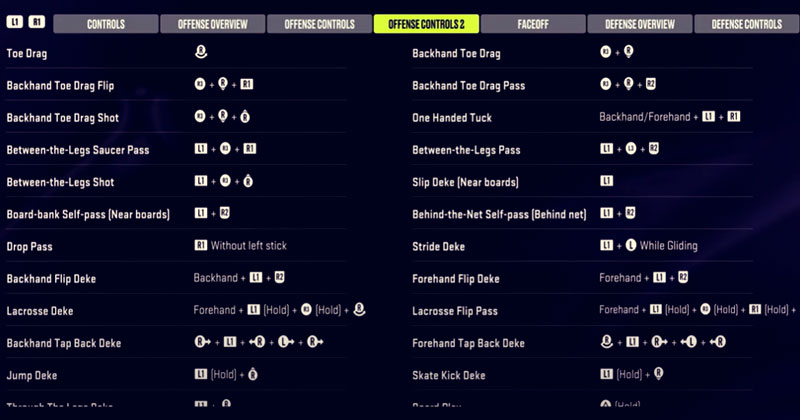This screenshot has height=420, width=800.
Task: Click the R1 icon in the One Handed Tuck row
Action: click(734, 116)
